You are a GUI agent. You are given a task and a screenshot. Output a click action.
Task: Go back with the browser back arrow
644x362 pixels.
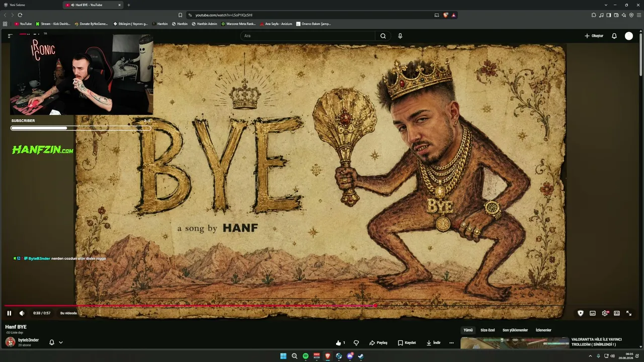[x=6, y=15]
